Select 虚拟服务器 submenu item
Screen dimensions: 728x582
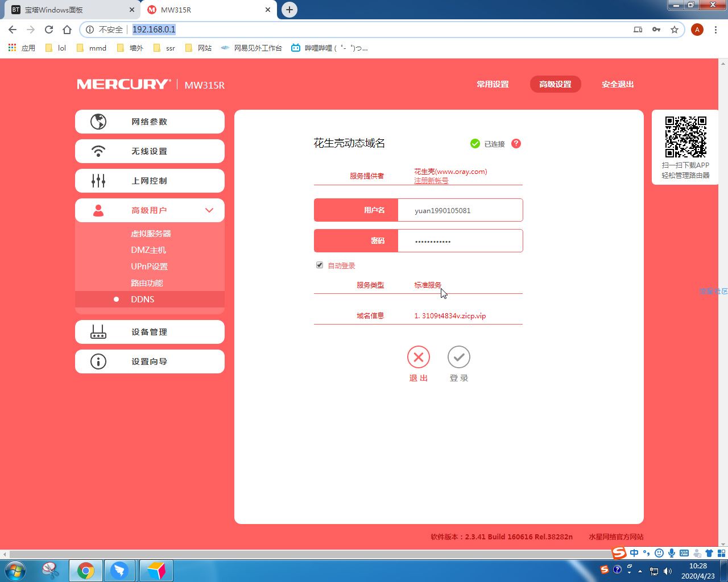(151, 234)
